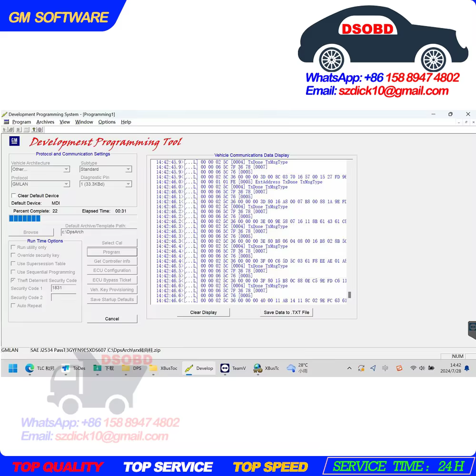Toggle Use Sequential Programming checkbox
The image size is (476, 476).
[x=13, y=272]
